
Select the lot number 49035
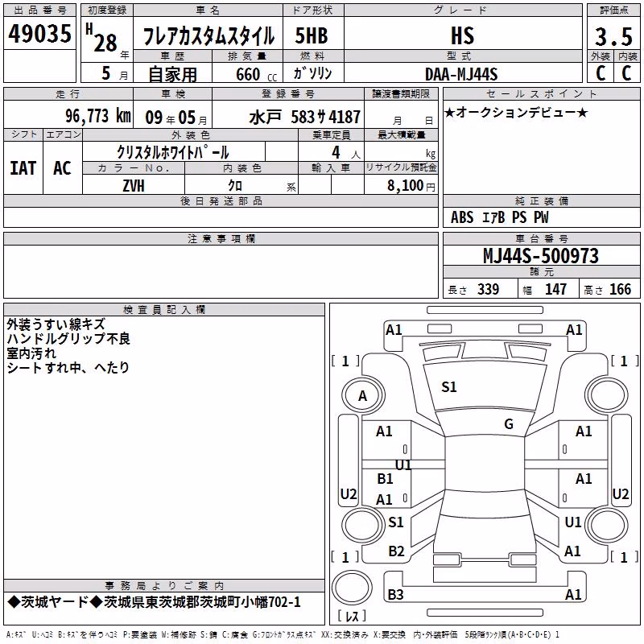point(39,34)
